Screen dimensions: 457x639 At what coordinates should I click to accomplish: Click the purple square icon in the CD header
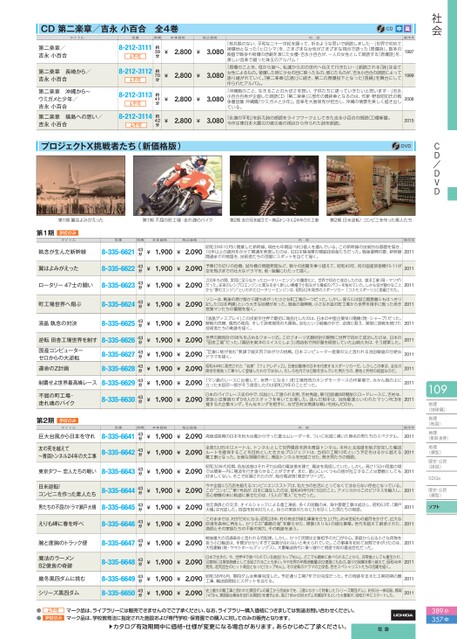407,29
